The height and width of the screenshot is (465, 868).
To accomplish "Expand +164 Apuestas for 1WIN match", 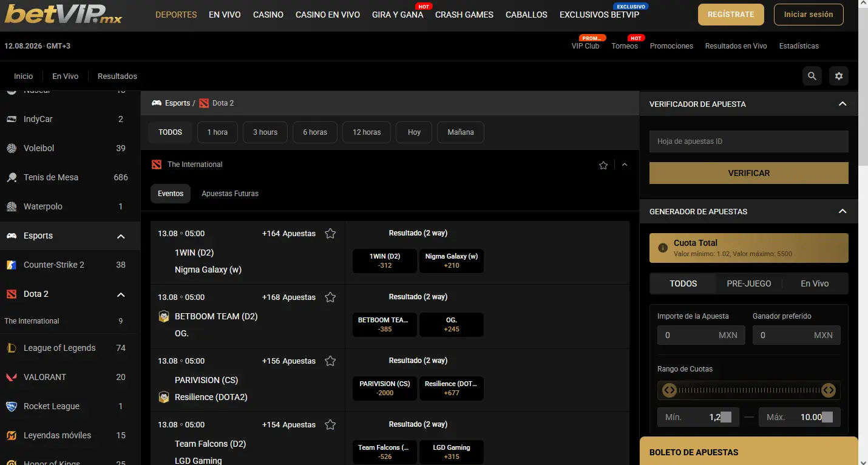I will tap(289, 233).
